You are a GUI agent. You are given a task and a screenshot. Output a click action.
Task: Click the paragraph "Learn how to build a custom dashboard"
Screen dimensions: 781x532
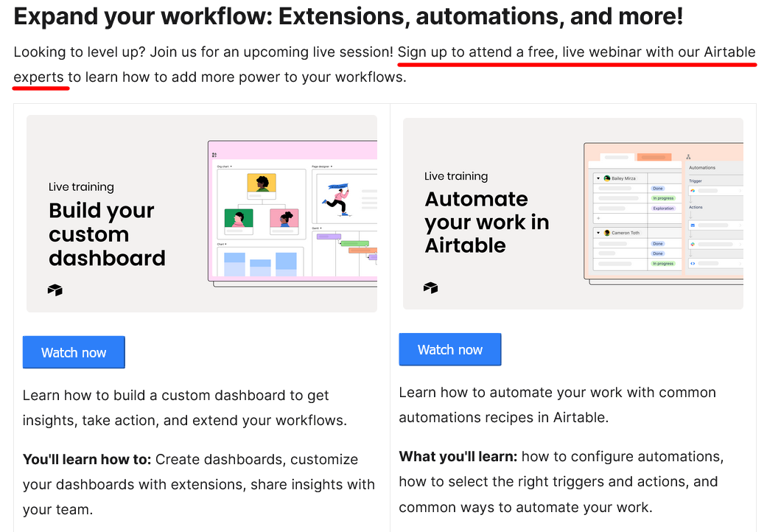point(185,407)
